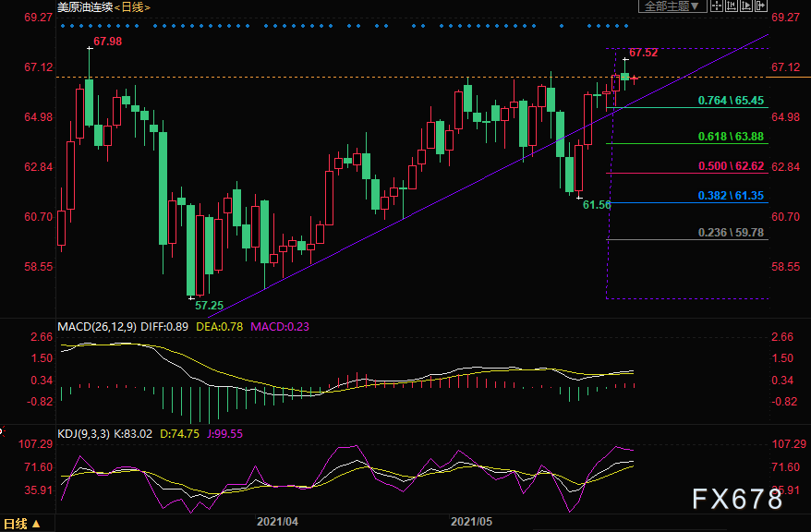Select the 57.25 low price label

209,306
